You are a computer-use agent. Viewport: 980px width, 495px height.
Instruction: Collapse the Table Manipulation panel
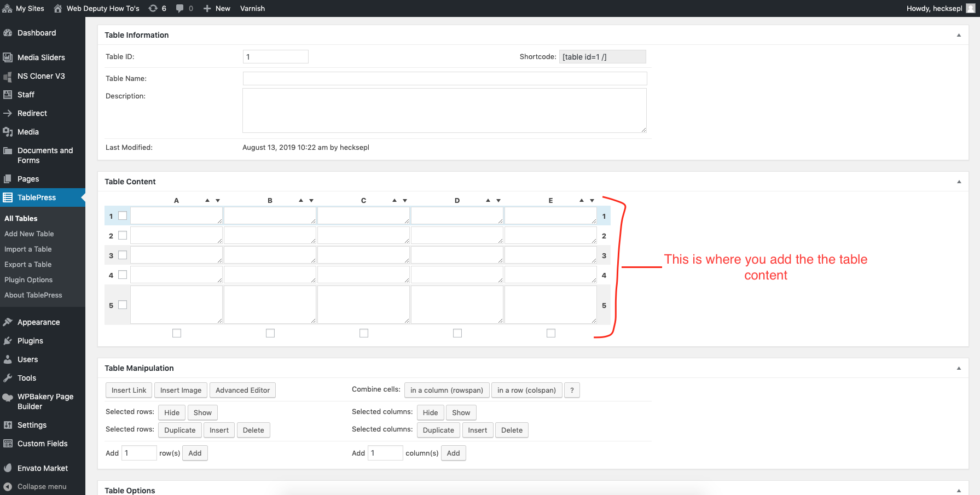(959, 368)
